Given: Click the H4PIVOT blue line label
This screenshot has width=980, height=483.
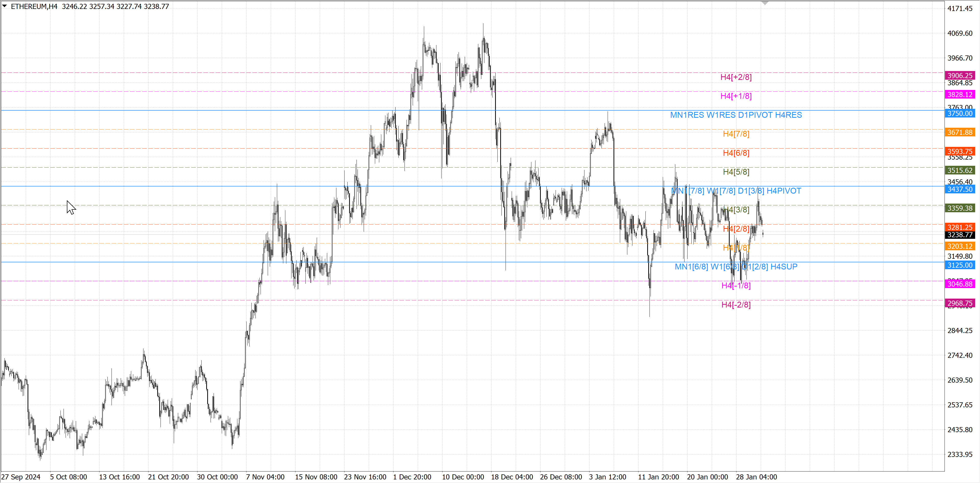Looking at the screenshot, I should coord(784,191).
